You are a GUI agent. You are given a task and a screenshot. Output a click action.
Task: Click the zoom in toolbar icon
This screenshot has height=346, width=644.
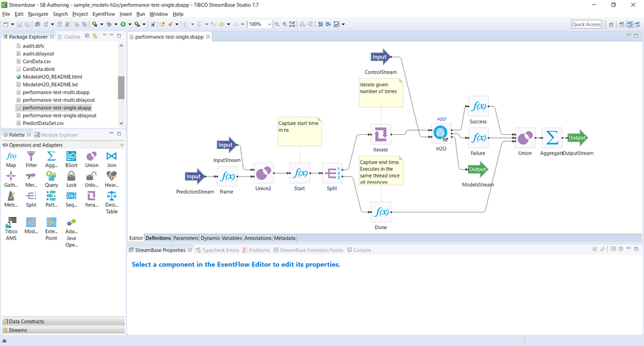(284, 24)
